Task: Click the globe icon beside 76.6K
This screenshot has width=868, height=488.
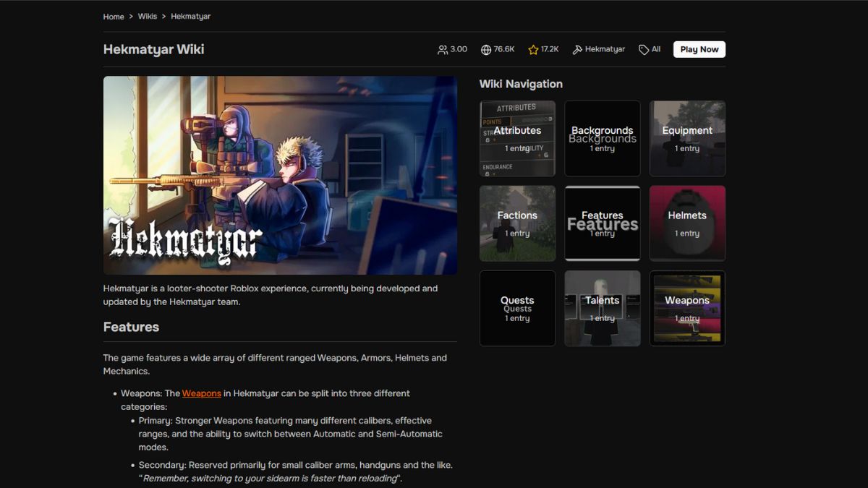Action: (x=486, y=50)
